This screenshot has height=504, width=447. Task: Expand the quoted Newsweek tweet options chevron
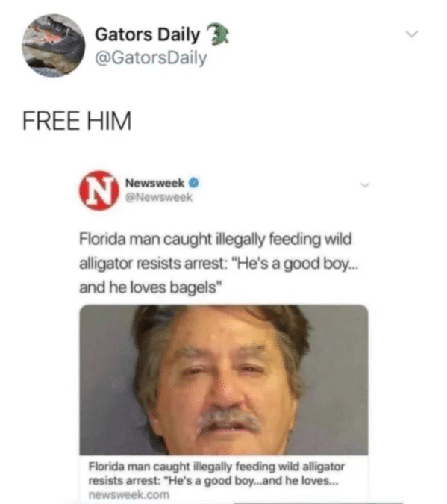coord(365,185)
